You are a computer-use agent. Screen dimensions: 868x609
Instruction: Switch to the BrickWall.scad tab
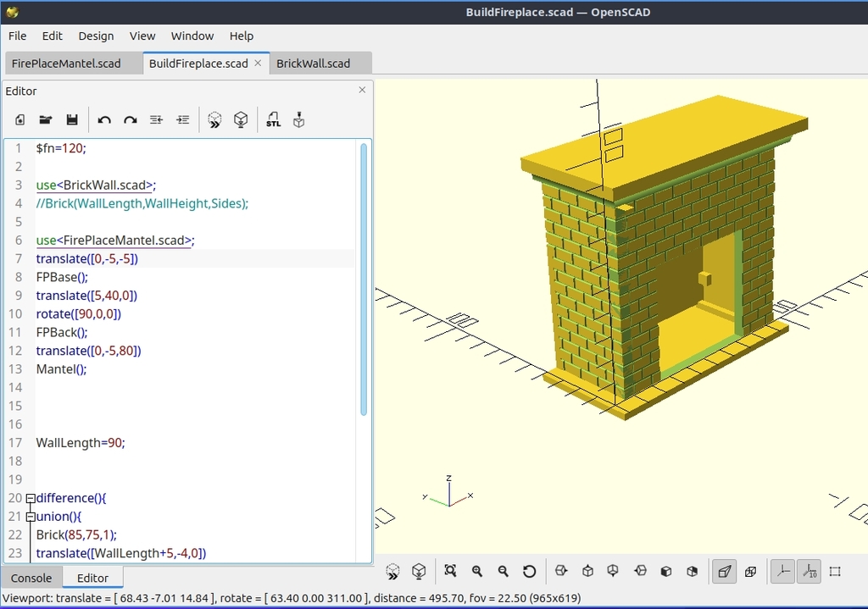click(321, 63)
